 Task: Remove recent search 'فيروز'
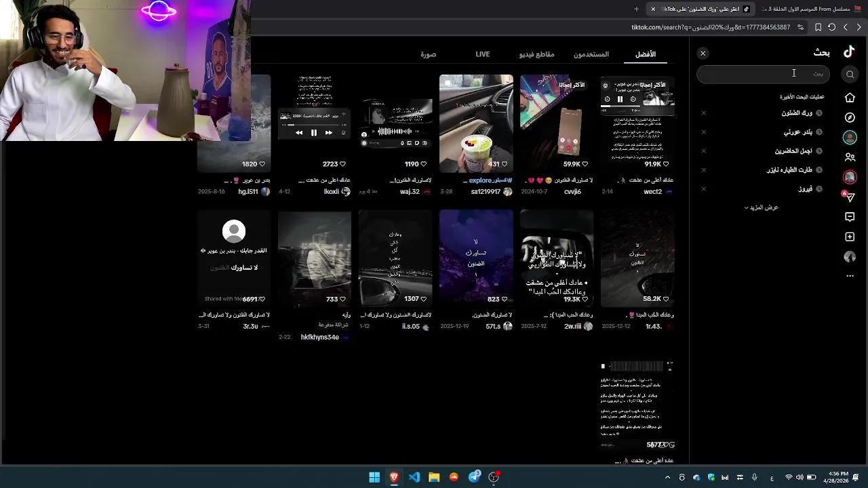(703, 189)
